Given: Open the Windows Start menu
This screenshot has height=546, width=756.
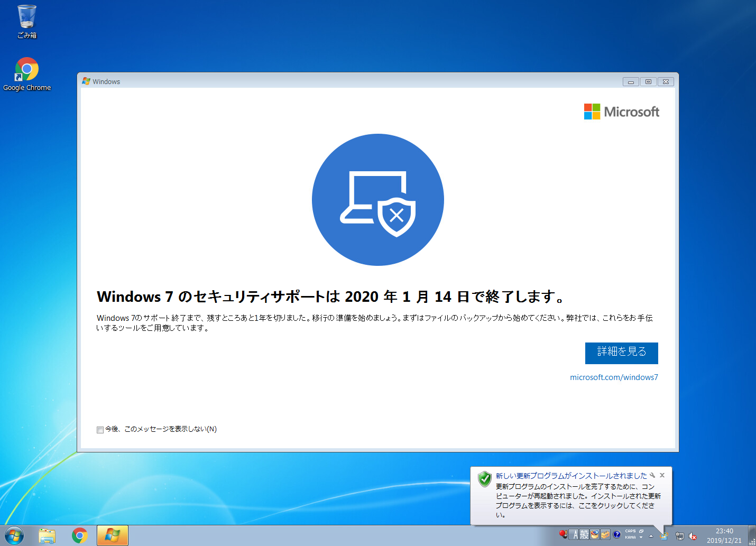Looking at the screenshot, I should (x=14, y=535).
